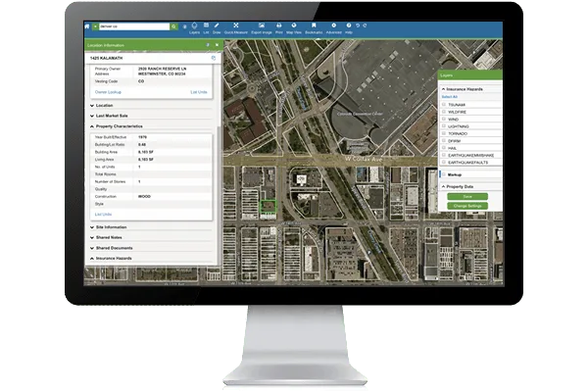The height and width of the screenshot is (392, 588).
Task: Click the WOOD construction value
Action: (144, 196)
